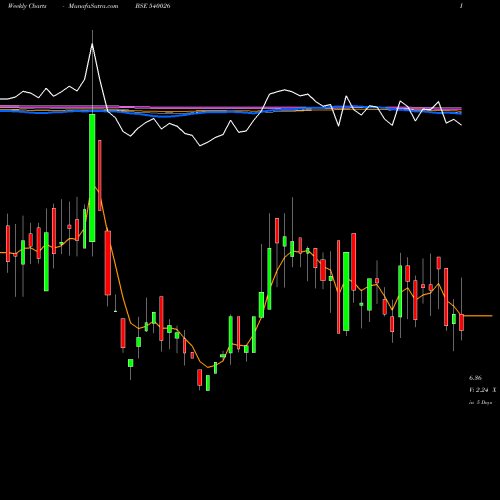Click the peak of the white indicator line
The height and width of the screenshot is (500, 500).
tap(92, 44)
